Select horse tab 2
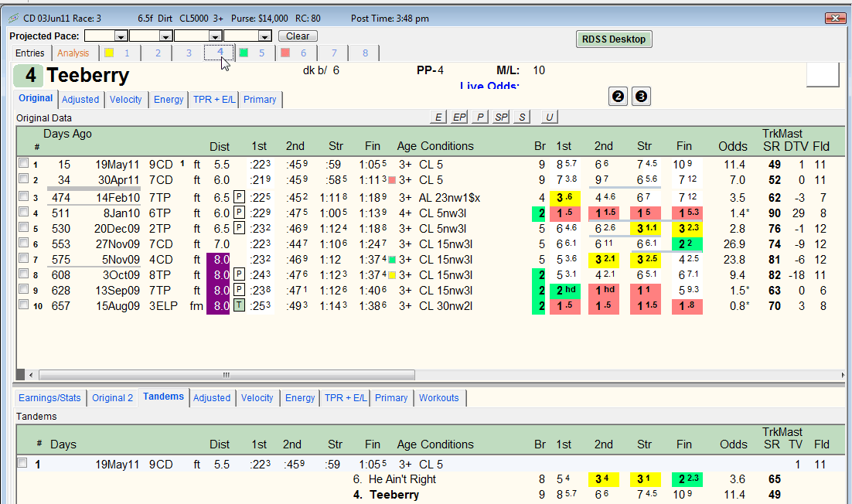This screenshot has width=852, height=504. pos(158,53)
